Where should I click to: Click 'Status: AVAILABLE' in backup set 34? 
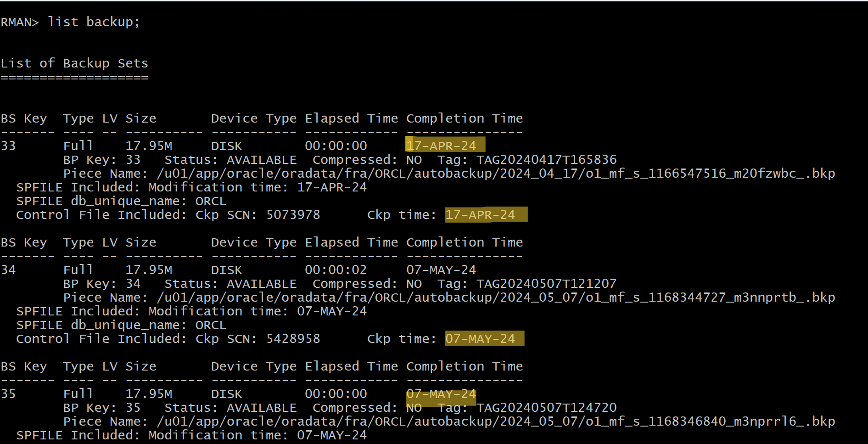(231, 284)
